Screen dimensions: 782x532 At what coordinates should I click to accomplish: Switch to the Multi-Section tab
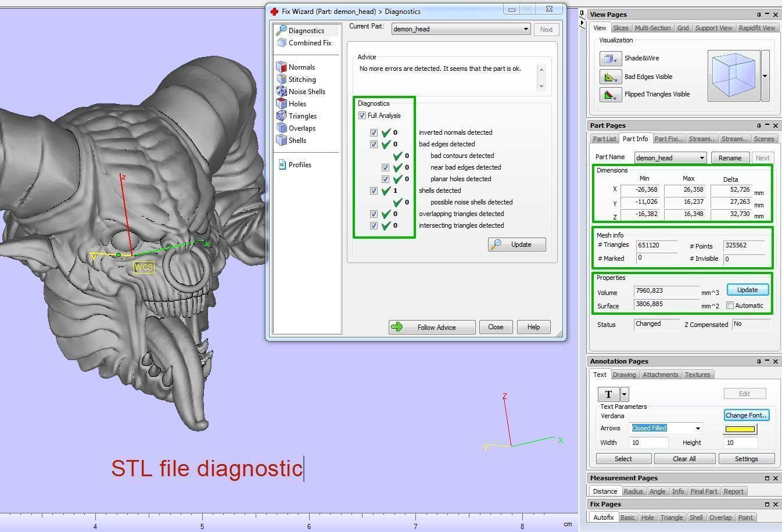pyautogui.click(x=652, y=28)
